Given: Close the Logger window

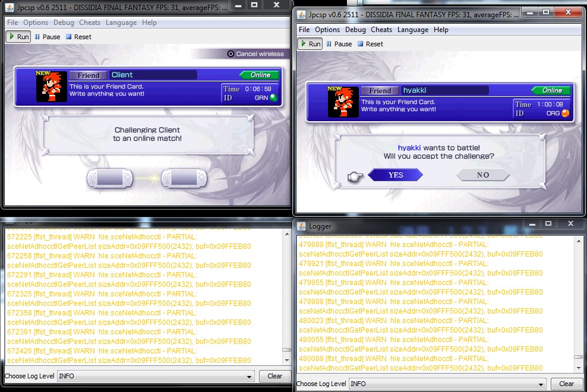Looking at the screenshot, I should tap(570, 223).
